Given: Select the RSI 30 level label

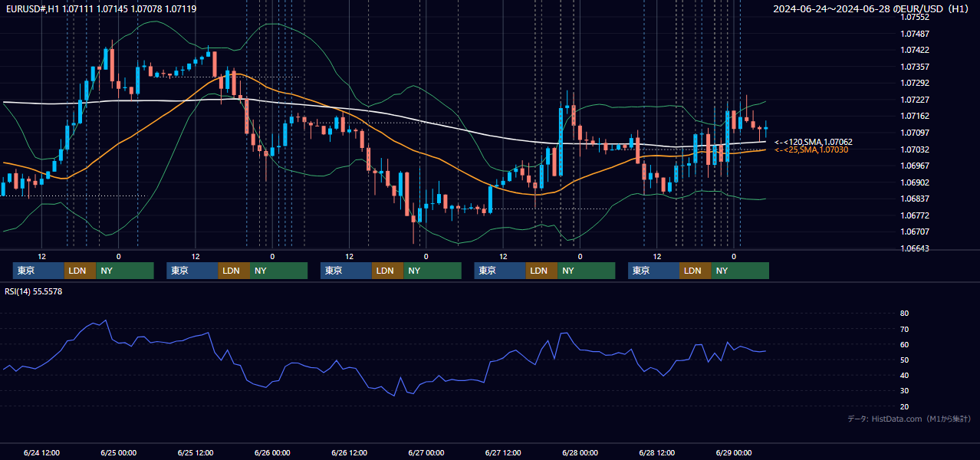Looking at the screenshot, I should [x=904, y=391].
